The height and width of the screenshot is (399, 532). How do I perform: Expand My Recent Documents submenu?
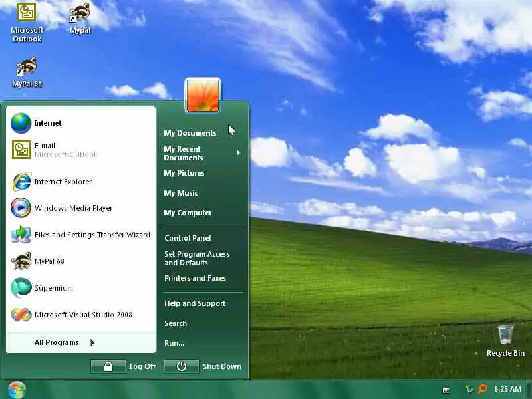[202, 153]
